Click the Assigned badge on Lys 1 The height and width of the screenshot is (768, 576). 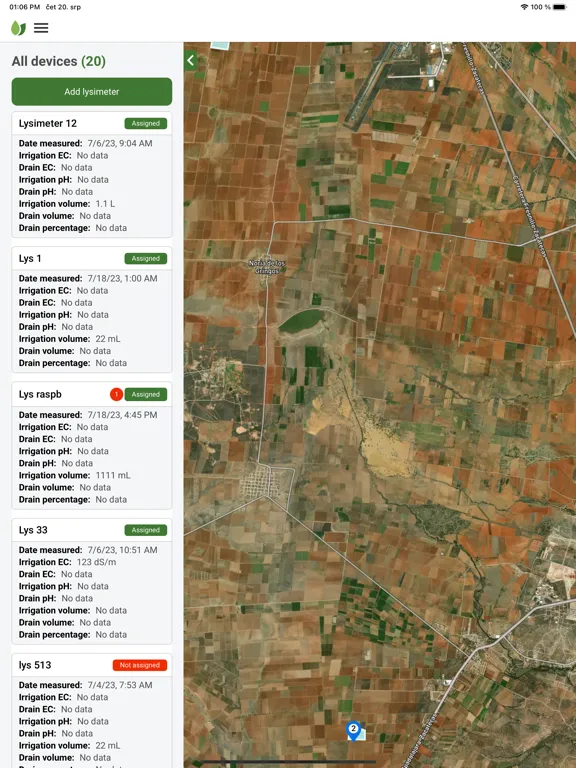tap(145, 259)
